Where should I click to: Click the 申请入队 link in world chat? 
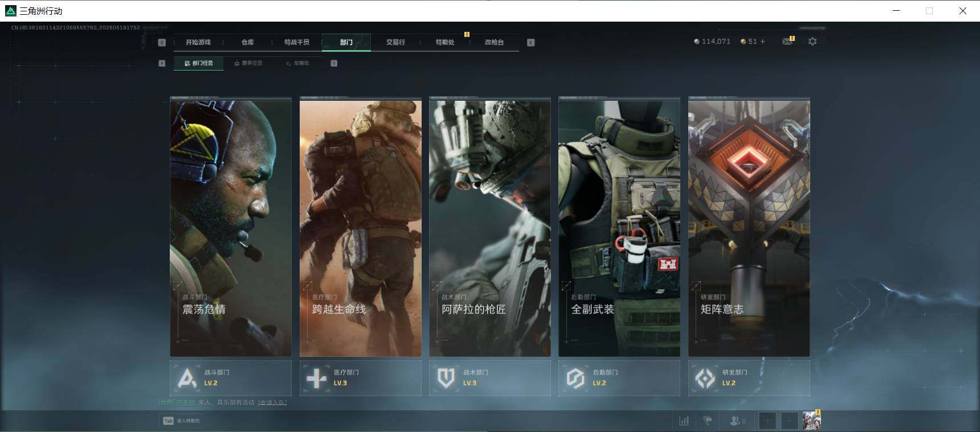(x=272, y=402)
